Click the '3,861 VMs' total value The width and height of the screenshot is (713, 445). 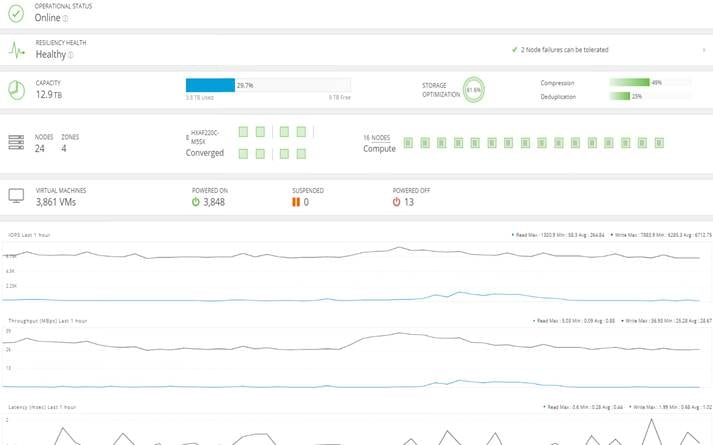point(56,202)
